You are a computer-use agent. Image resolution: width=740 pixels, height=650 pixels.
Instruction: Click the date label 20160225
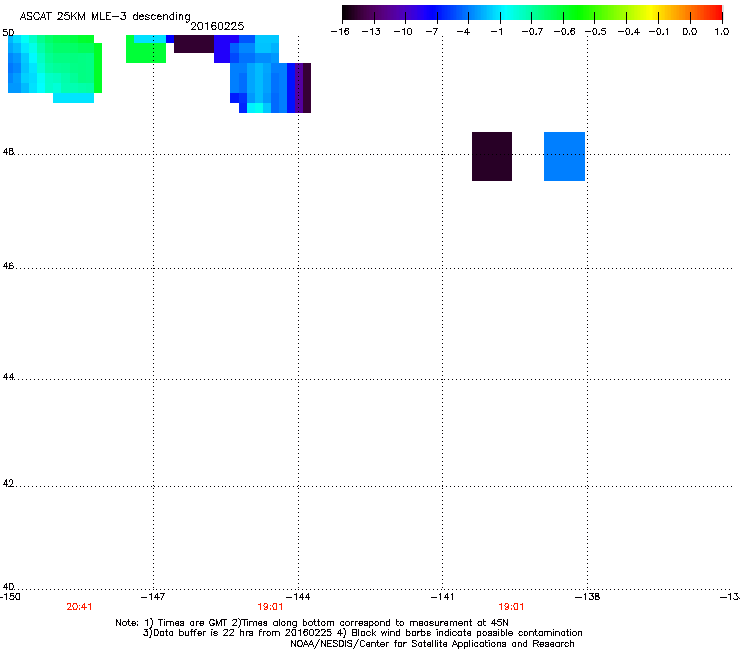(x=217, y=26)
